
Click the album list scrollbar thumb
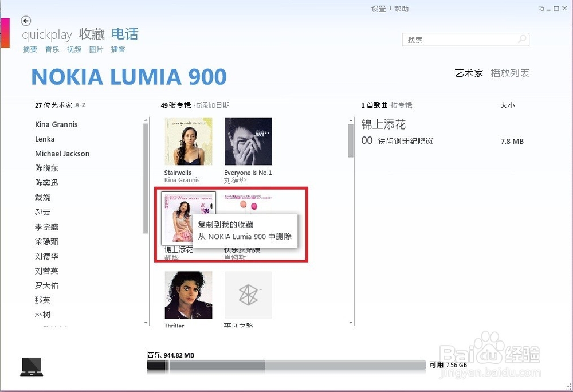[351, 140]
